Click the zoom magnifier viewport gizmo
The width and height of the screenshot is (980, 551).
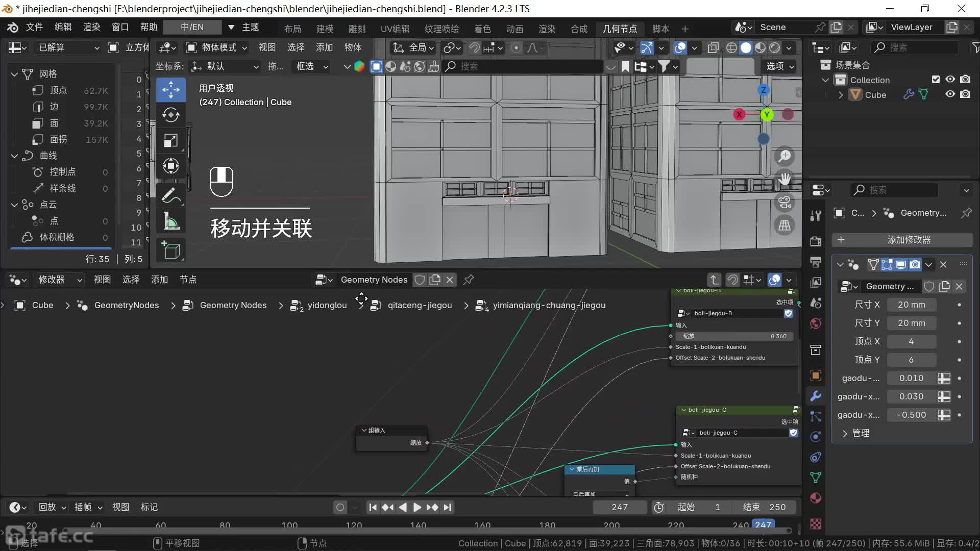click(785, 156)
